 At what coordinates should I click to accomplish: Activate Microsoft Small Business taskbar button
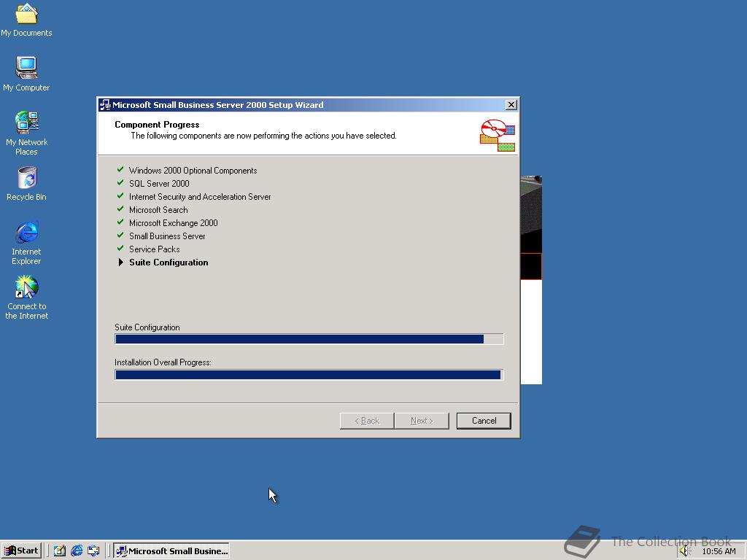(171, 551)
